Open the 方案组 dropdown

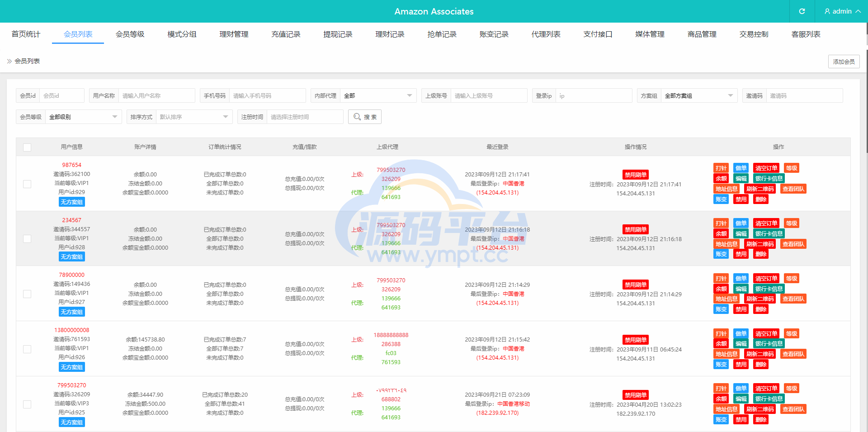(x=698, y=96)
